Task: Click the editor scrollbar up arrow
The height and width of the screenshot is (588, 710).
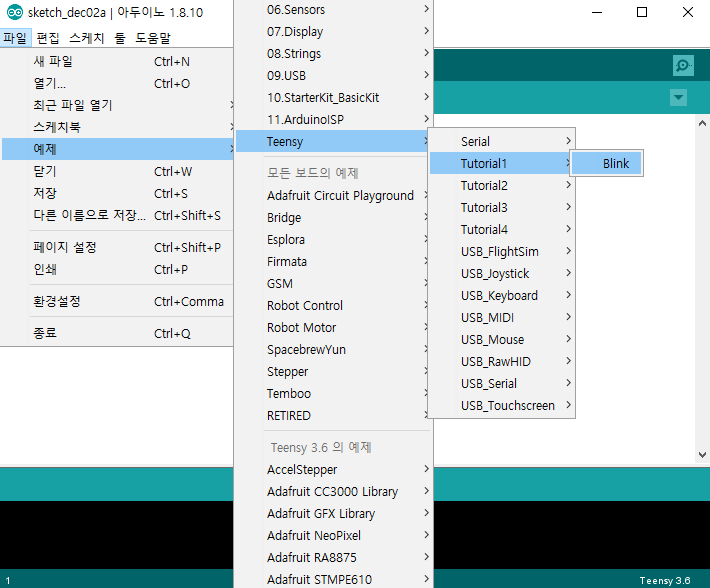Action: pyautogui.click(x=702, y=123)
